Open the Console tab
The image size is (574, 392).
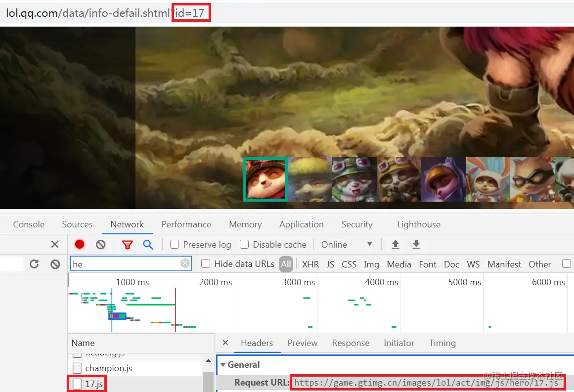click(29, 224)
